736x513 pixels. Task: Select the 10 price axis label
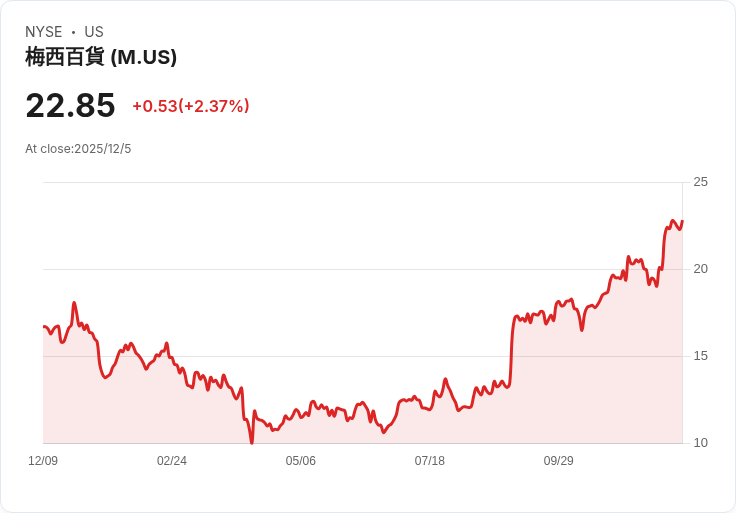pyautogui.click(x=700, y=443)
